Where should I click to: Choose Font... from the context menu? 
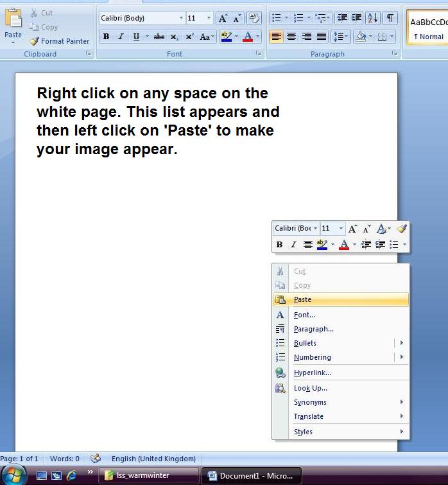tap(341, 315)
